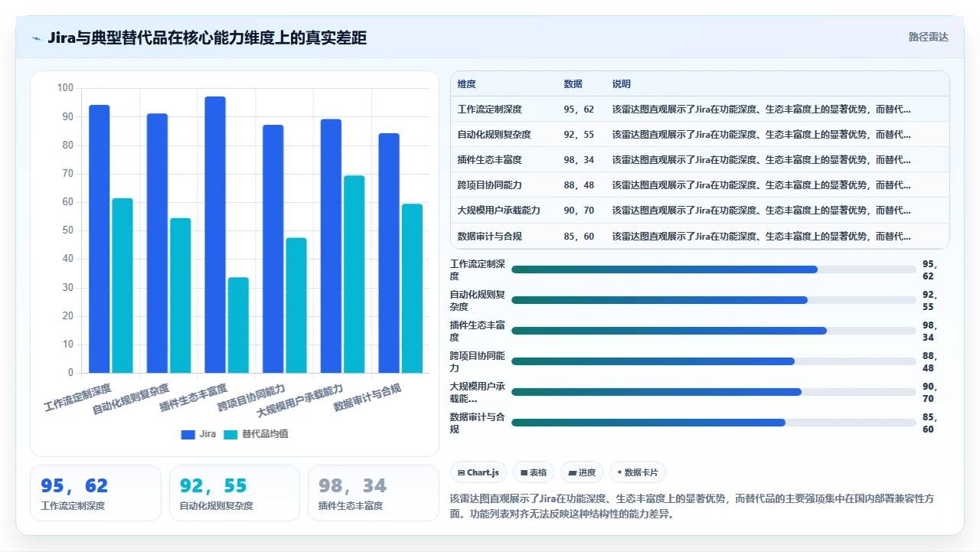Click table cell value 90, 70

[579, 211]
